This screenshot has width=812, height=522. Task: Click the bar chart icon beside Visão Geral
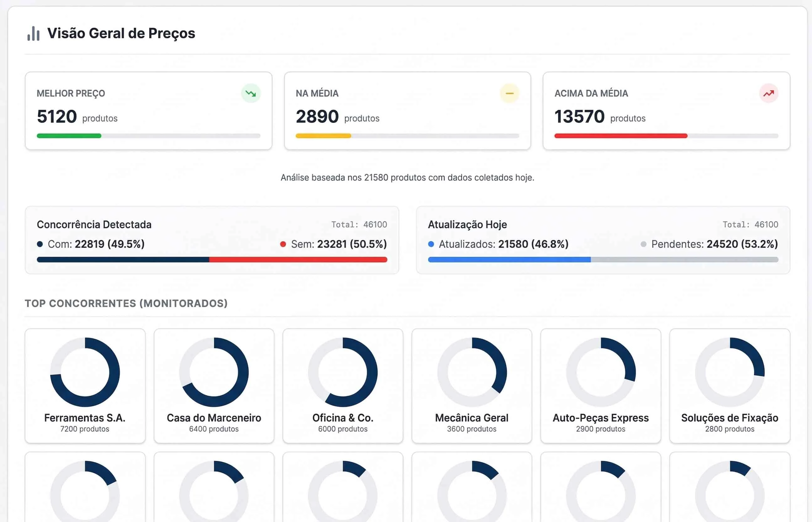point(34,34)
